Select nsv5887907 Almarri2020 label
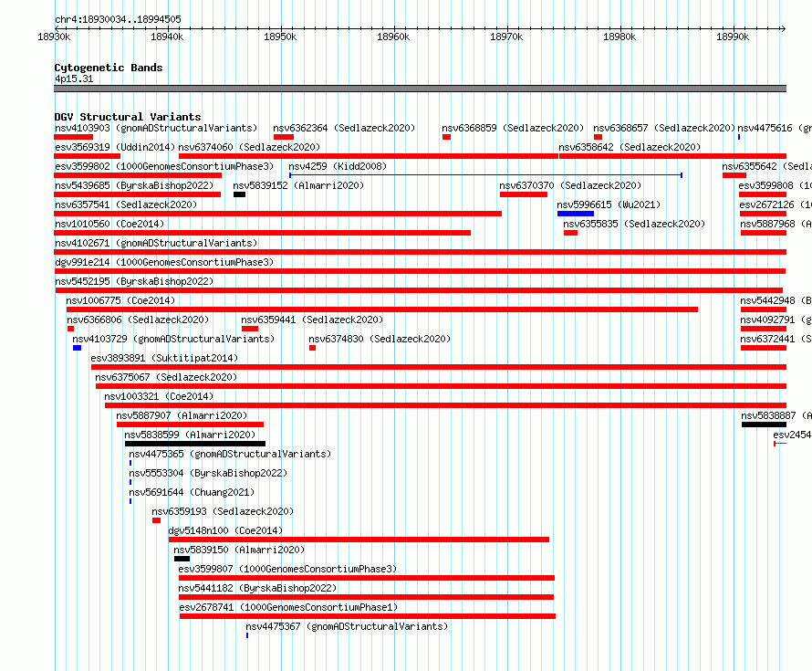Image resolution: width=812 pixels, height=671 pixels. click(x=182, y=415)
